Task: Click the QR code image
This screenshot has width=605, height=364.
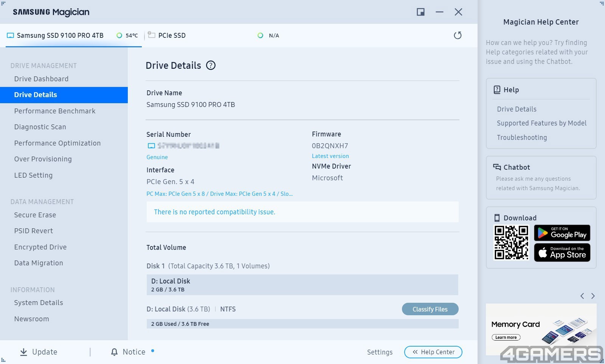Action: pos(511,243)
